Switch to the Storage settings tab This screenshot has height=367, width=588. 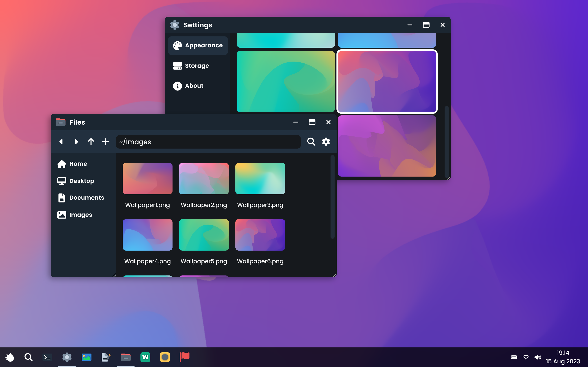[x=197, y=66]
